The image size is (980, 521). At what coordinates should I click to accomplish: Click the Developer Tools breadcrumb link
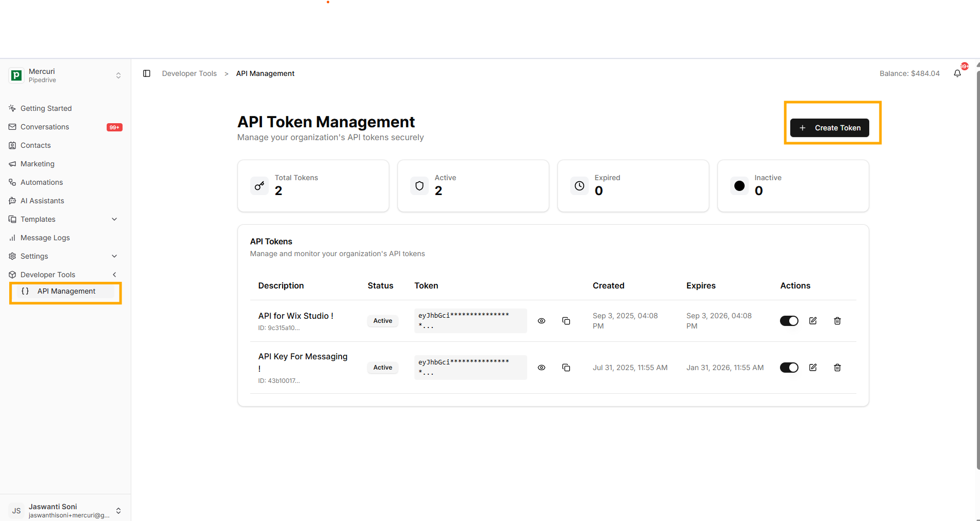pyautogui.click(x=189, y=73)
